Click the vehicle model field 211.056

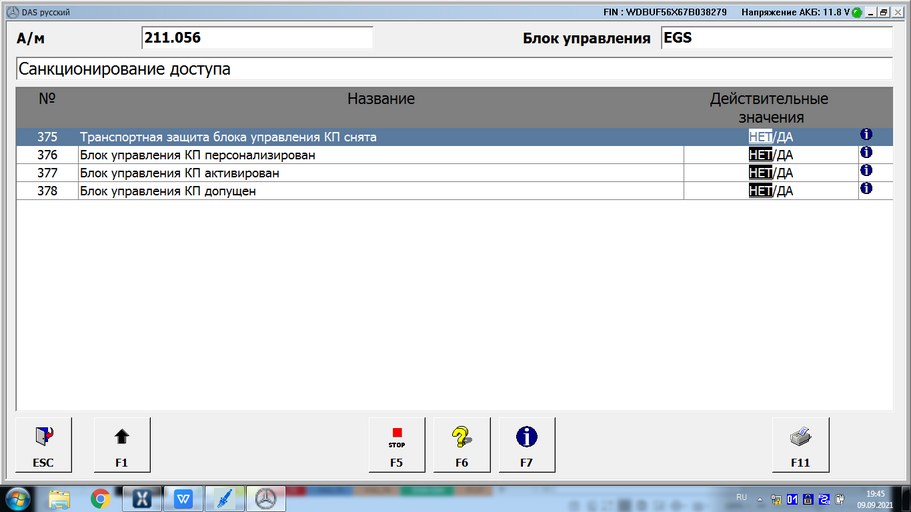pyautogui.click(x=257, y=38)
